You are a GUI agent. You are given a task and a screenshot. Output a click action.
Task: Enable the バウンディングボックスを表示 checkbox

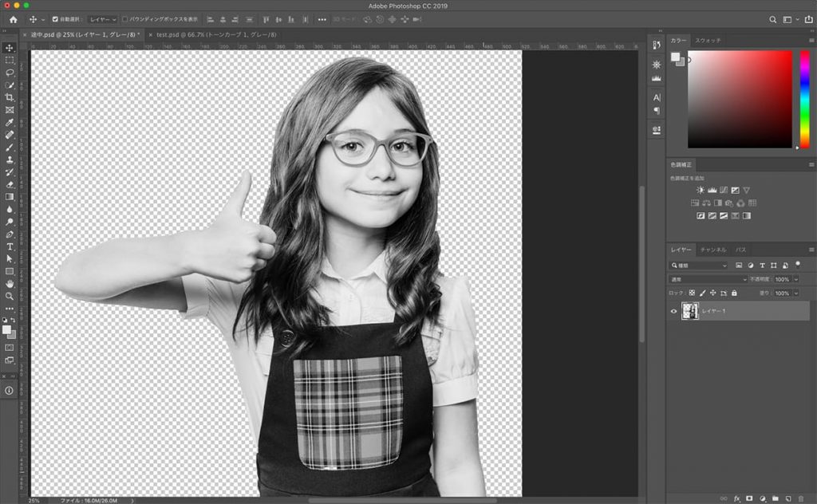125,19
